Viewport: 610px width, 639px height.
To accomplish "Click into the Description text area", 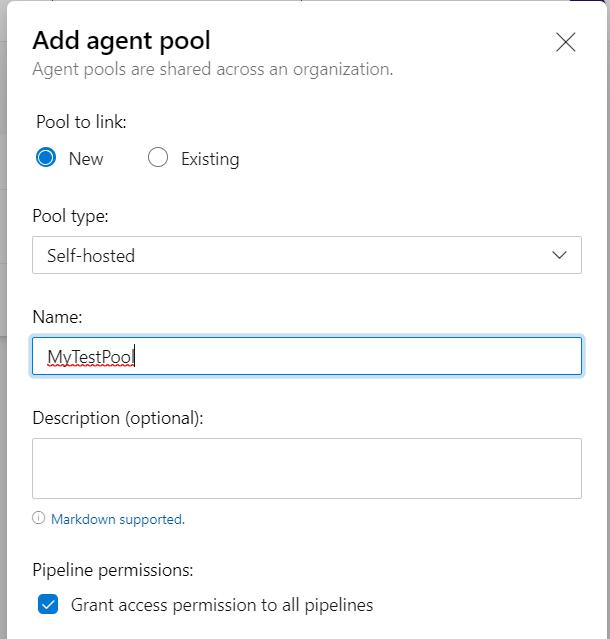I will coord(307,468).
